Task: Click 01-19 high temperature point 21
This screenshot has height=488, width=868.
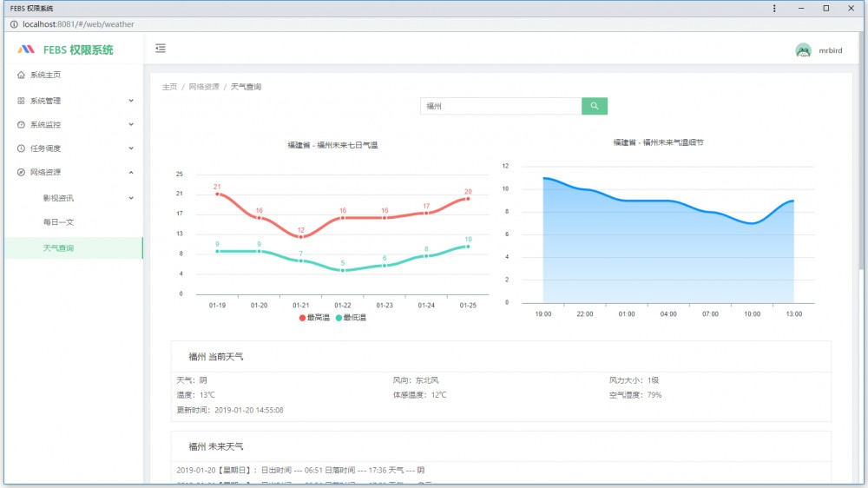Action: tap(217, 194)
